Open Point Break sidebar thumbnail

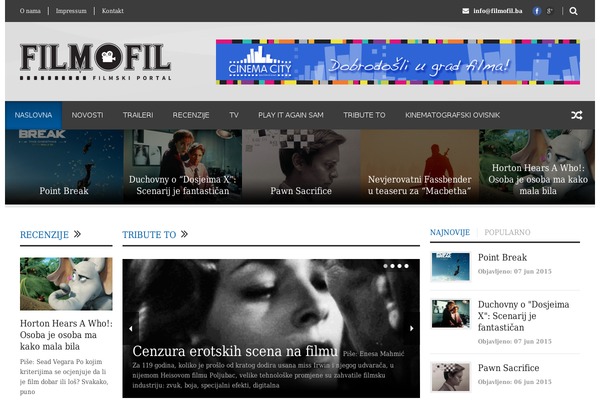(450, 266)
